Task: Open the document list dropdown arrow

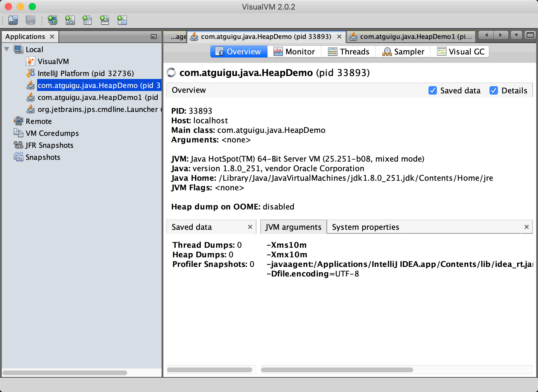Action: 516,35
